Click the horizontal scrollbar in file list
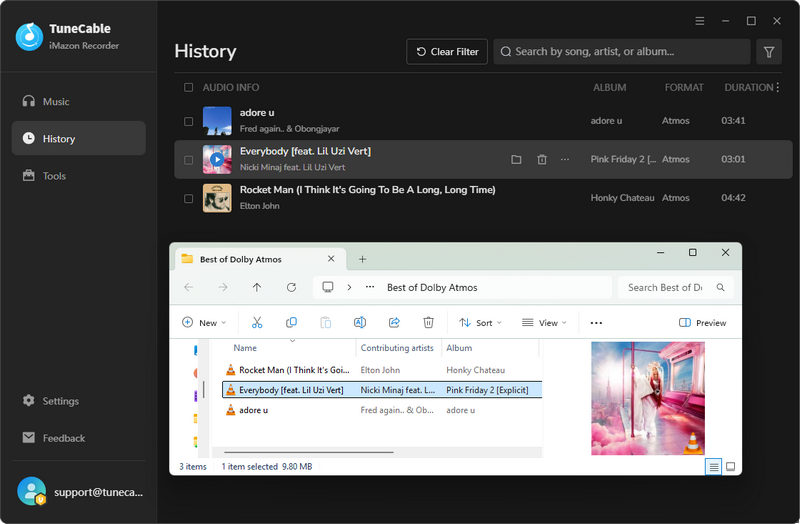This screenshot has width=800, height=524. (309, 452)
